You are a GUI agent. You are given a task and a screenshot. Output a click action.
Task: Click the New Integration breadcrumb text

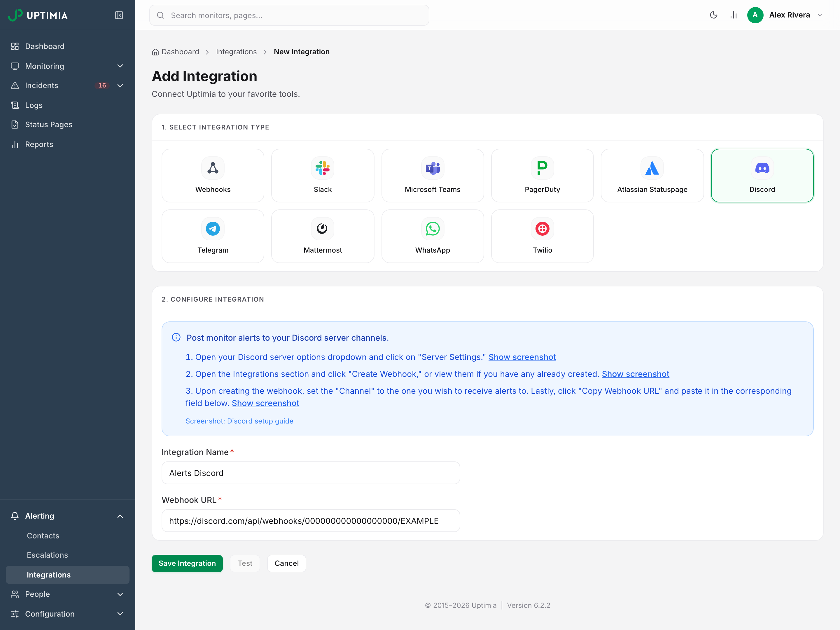(x=302, y=52)
